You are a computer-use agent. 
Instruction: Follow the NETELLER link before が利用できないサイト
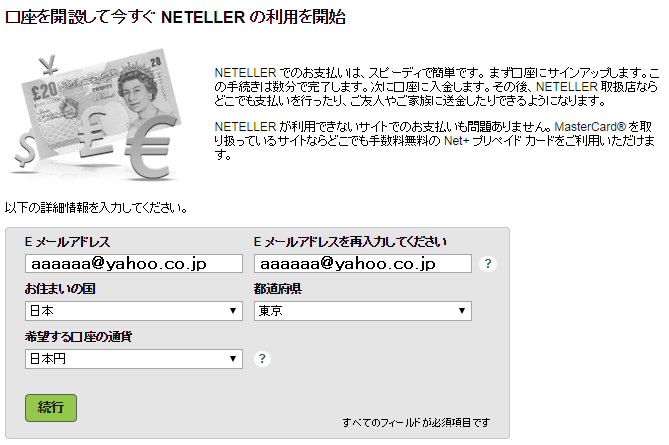[x=245, y=127]
